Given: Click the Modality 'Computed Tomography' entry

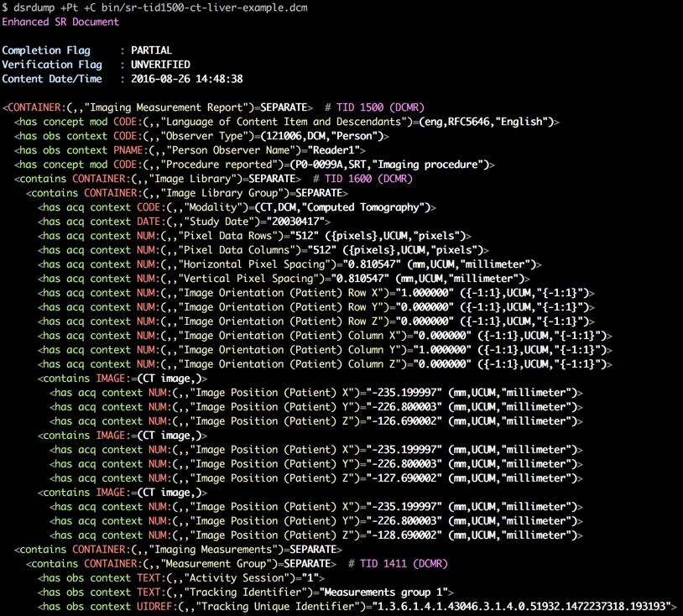Looking at the screenshot, I should tap(373, 207).
